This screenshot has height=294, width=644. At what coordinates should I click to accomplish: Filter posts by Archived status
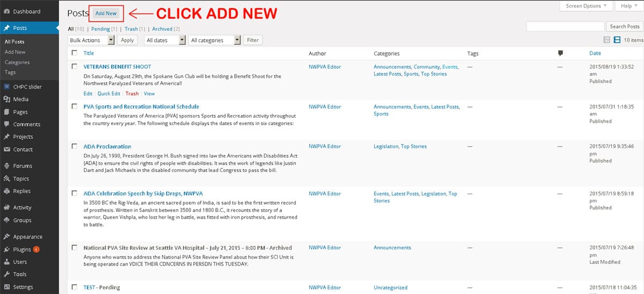[162, 29]
